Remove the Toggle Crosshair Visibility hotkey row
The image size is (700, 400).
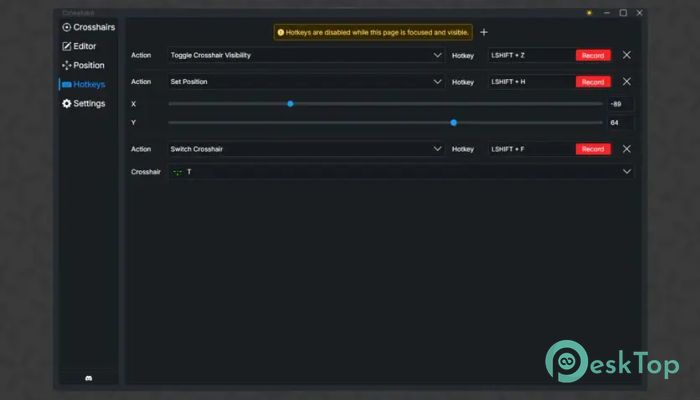(627, 55)
